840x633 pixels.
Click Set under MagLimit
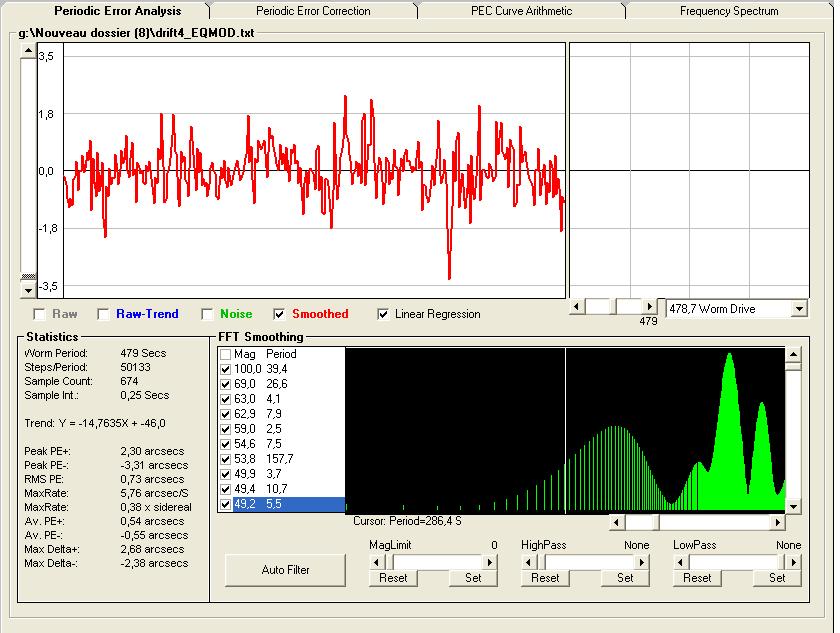[473, 578]
